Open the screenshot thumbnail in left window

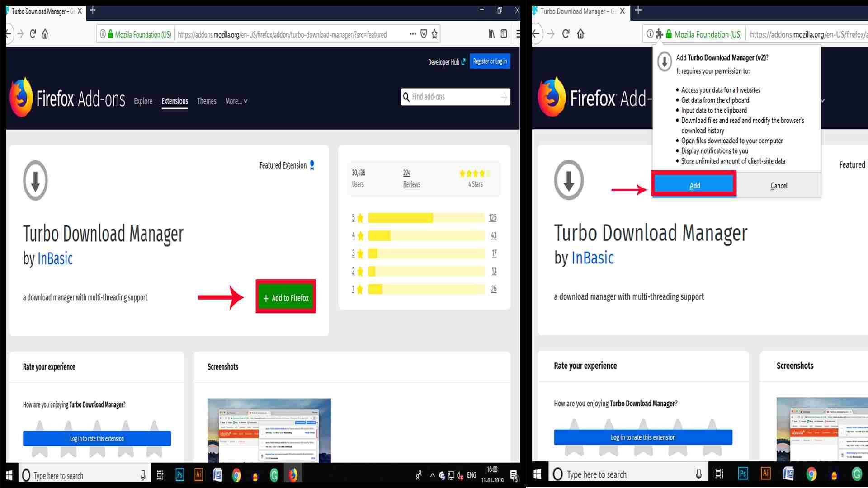coord(269,430)
